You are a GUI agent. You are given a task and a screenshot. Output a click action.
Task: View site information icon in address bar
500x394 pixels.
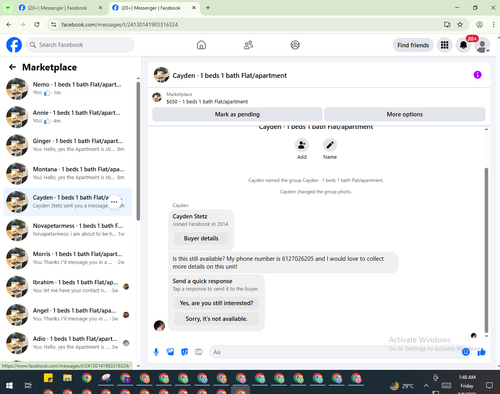coord(54,24)
